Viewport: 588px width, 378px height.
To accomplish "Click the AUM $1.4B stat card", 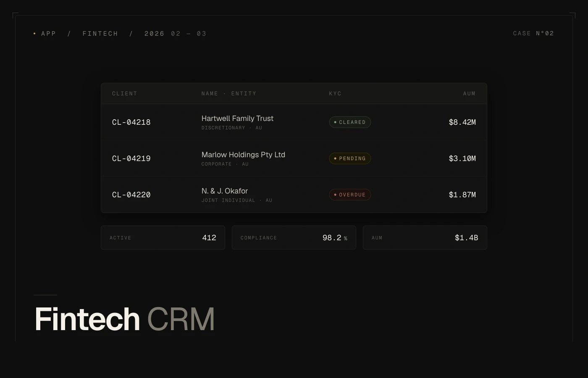I will pyautogui.click(x=425, y=238).
